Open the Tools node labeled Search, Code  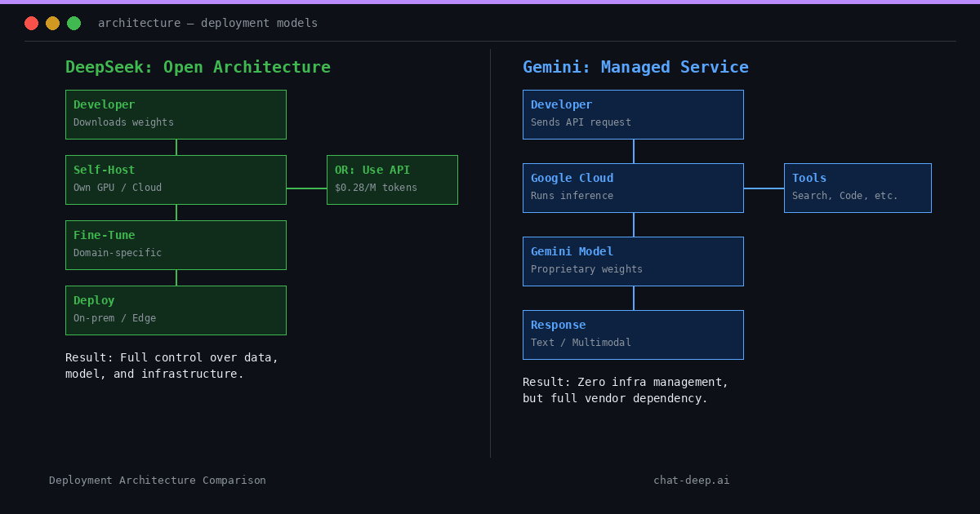[857, 188]
